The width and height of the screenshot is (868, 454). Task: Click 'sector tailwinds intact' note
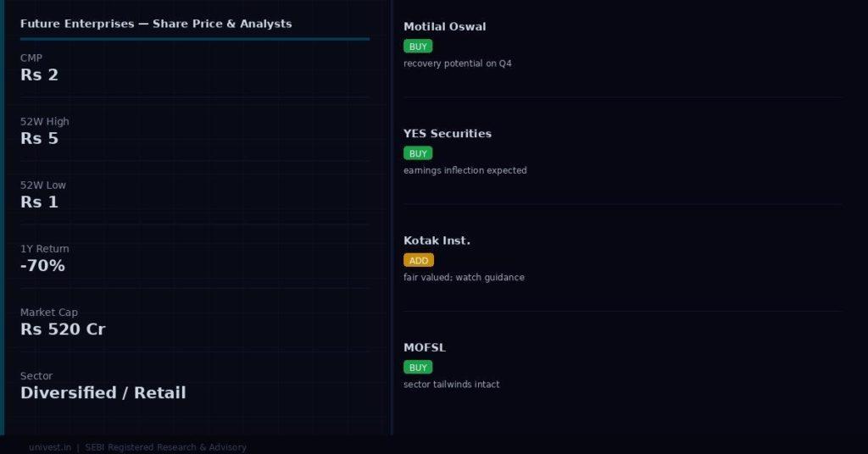pyautogui.click(x=451, y=385)
